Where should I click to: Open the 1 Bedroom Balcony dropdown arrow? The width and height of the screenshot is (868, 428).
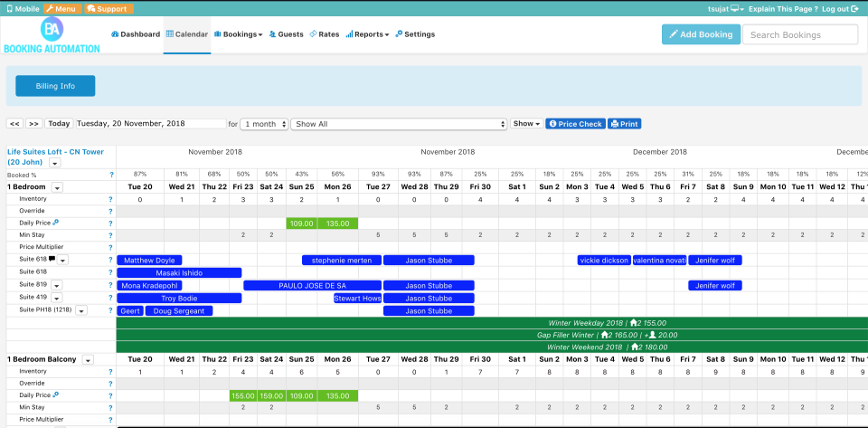(88, 360)
